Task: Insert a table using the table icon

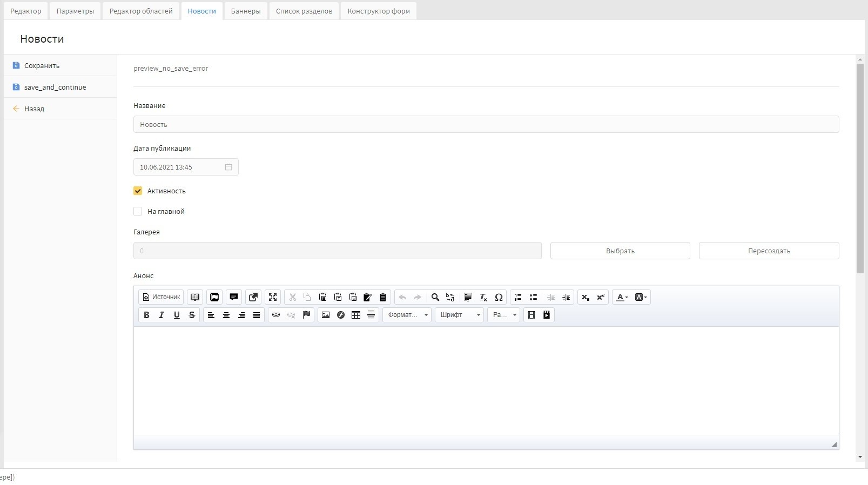Action: coord(356,315)
